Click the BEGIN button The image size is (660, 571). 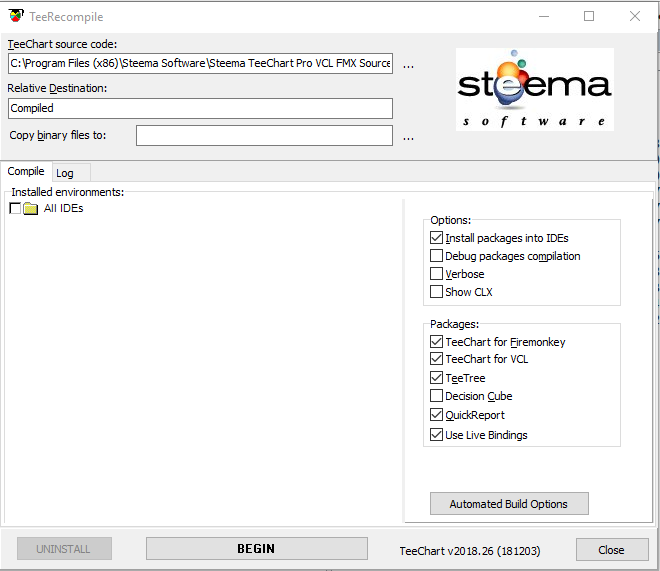pos(256,548)
